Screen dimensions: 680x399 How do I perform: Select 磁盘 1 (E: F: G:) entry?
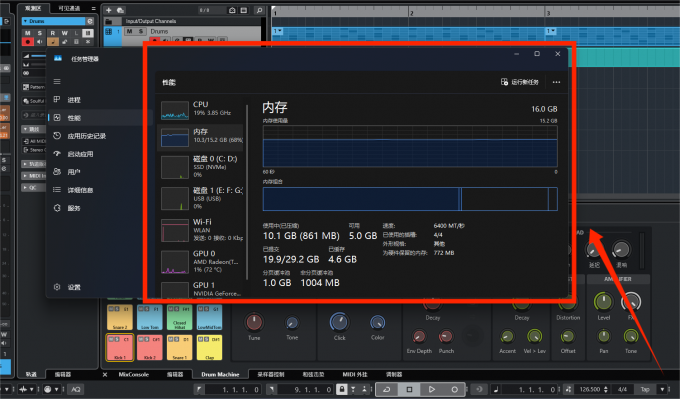coord(201,198)
